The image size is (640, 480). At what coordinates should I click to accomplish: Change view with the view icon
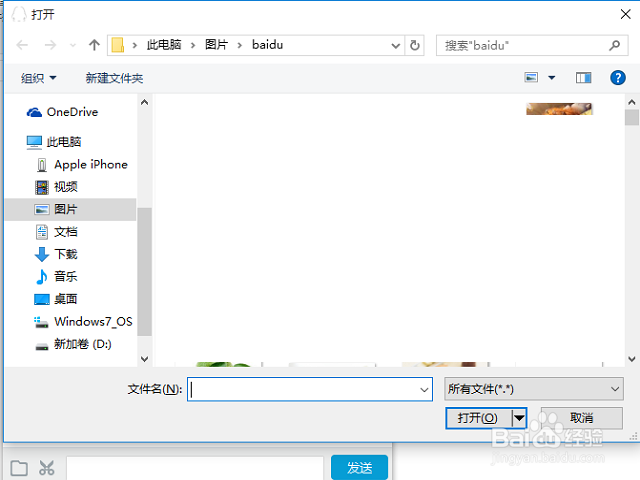[531, 77]
